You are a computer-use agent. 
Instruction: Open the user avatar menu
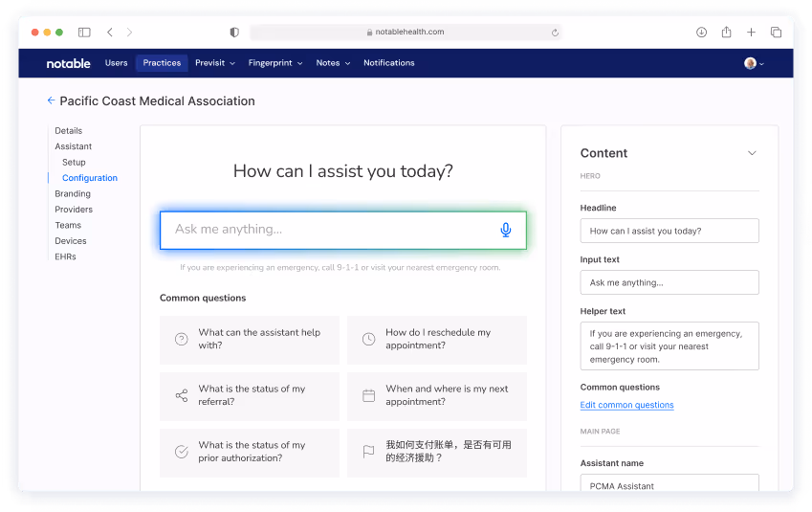tap(754, 63)
